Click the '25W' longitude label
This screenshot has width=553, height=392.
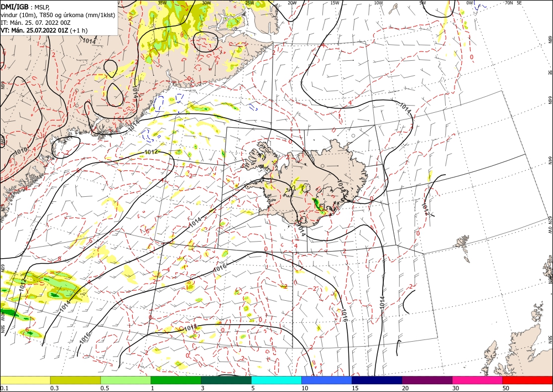pyautogui.click(x=249, y=3)
